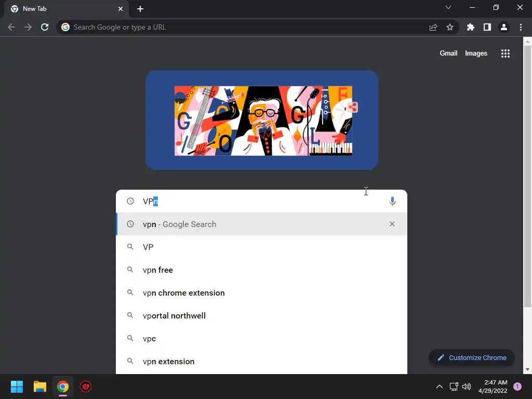This screenshot has width=532, height=399.
Task: Select the 'vpn extension' suggestion
Action: pyautogui.click(x=261, y=362)
